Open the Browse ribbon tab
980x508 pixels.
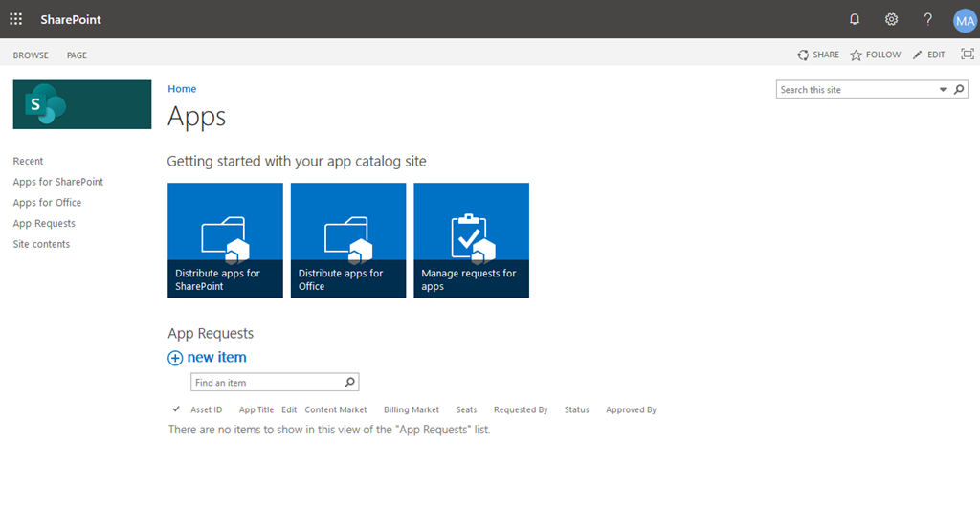[x=31, y=55]
